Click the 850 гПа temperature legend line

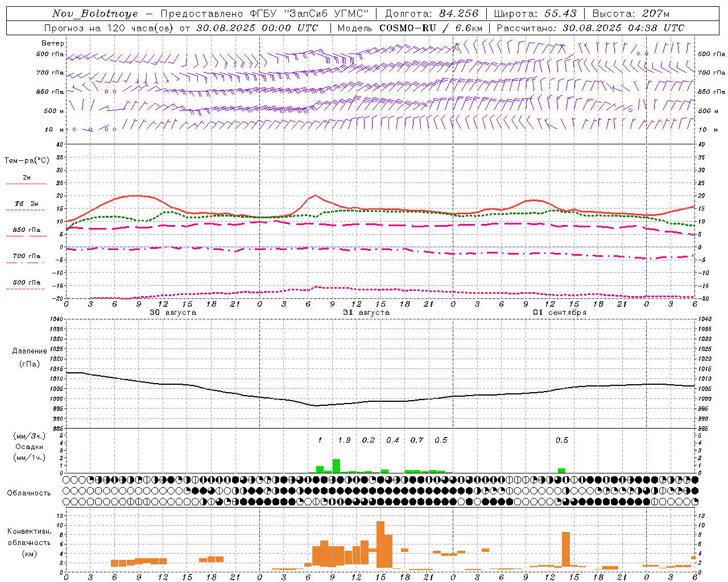(25, 236)
